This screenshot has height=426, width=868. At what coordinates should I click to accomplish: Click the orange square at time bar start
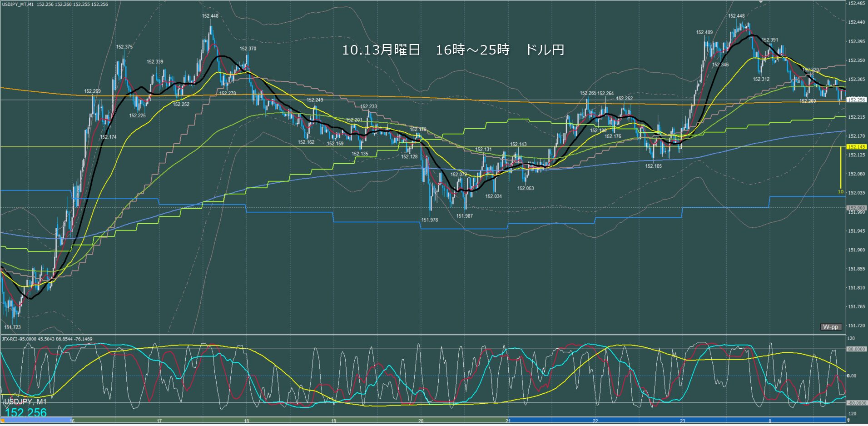pos(2,421)
